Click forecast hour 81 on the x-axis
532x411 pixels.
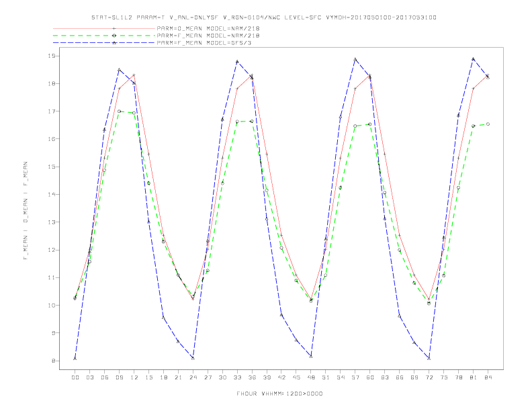coord(474,377)
